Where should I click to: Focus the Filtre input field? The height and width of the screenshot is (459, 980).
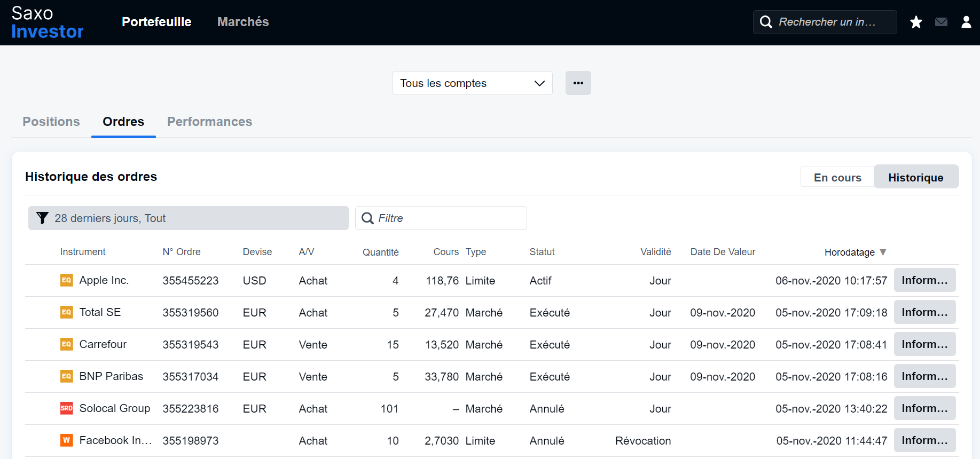pyautogui.click(x=441, y=218)
